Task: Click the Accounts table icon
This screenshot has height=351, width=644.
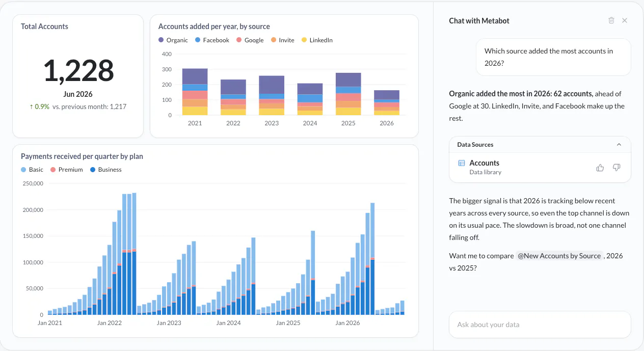Action: click(462, 163)
